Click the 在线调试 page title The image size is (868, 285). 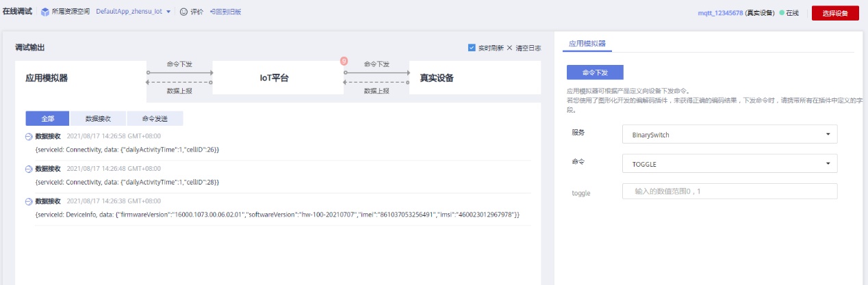(x=17, y=12)
